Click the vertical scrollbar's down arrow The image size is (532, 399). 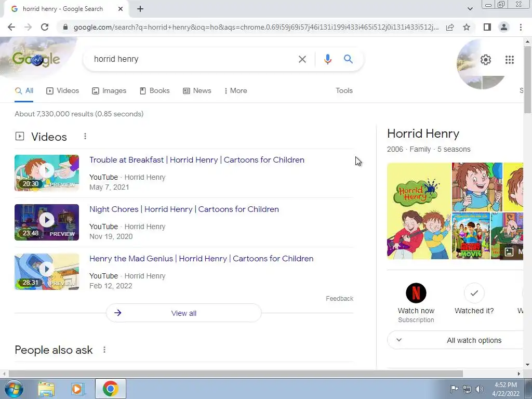point(528,365)
